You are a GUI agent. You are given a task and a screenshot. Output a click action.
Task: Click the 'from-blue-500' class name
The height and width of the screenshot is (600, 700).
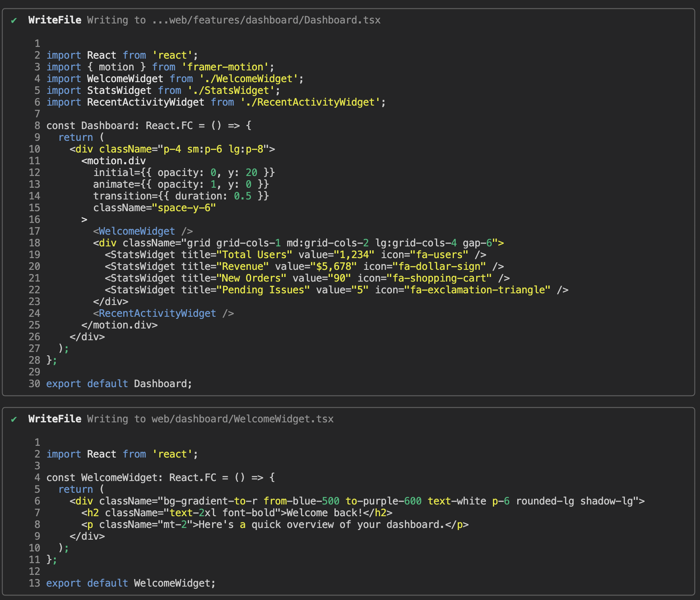point(301,501)
